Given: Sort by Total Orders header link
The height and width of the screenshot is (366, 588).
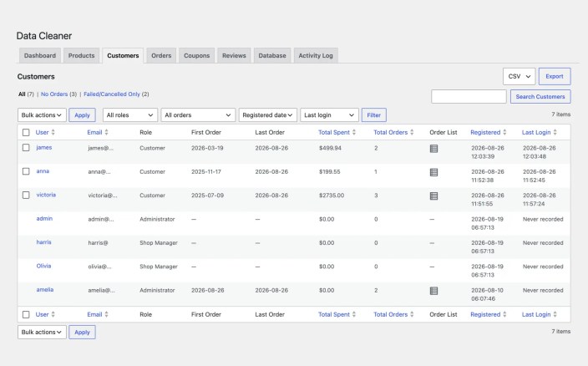Looking at the screenshot, I should (x=390, y=132).
